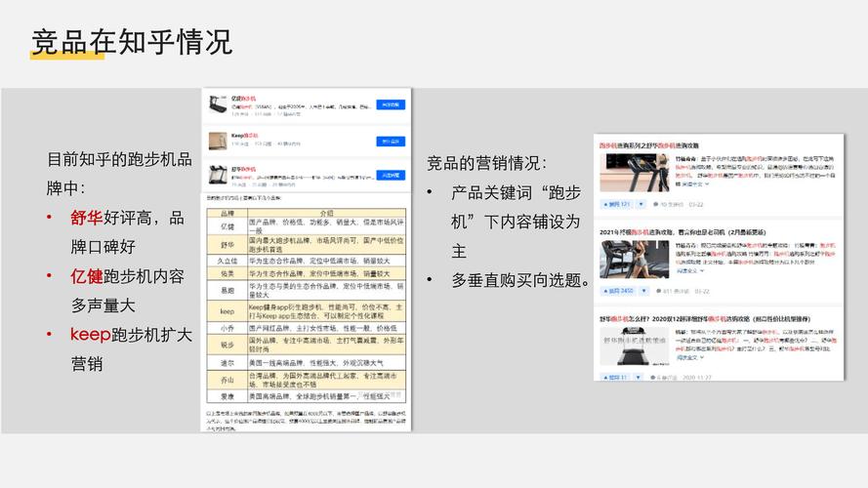
Task: Click the blue follow button for 亿健跑步机
Action: [x=391, y=104]
